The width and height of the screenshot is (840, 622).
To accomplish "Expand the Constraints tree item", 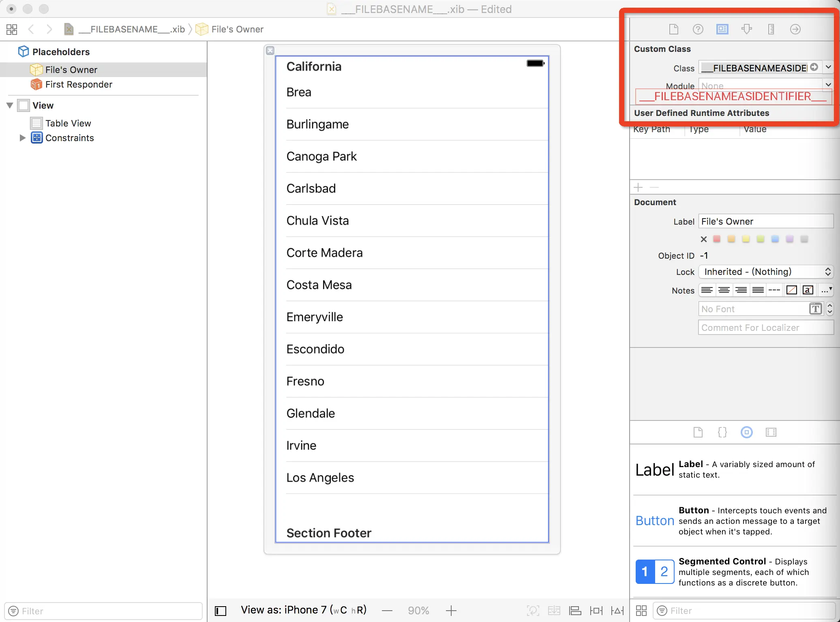I will pos(22,138).
